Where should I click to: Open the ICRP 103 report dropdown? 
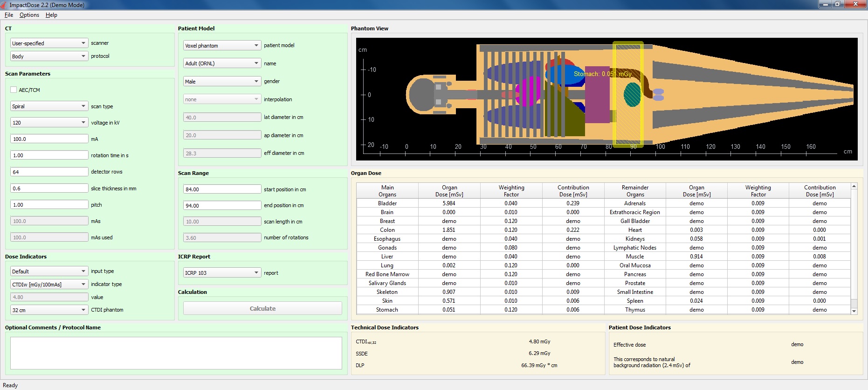click(222, 272)
